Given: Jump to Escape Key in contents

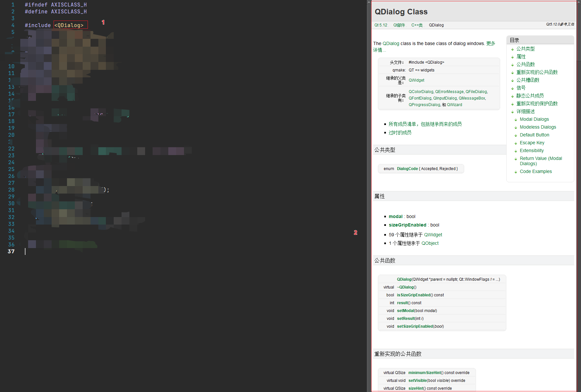Looking at the screenshot, I should (532, 143).
